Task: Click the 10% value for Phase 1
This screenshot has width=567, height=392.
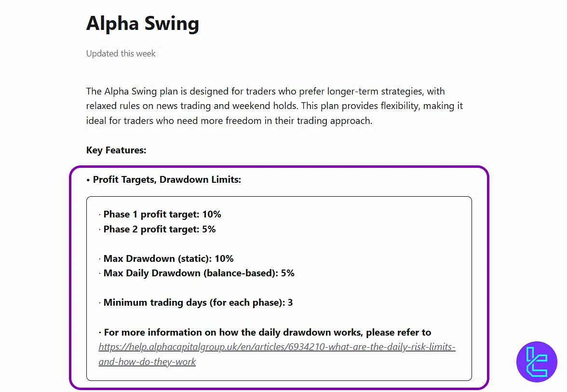Action: (x=212, y=214)
